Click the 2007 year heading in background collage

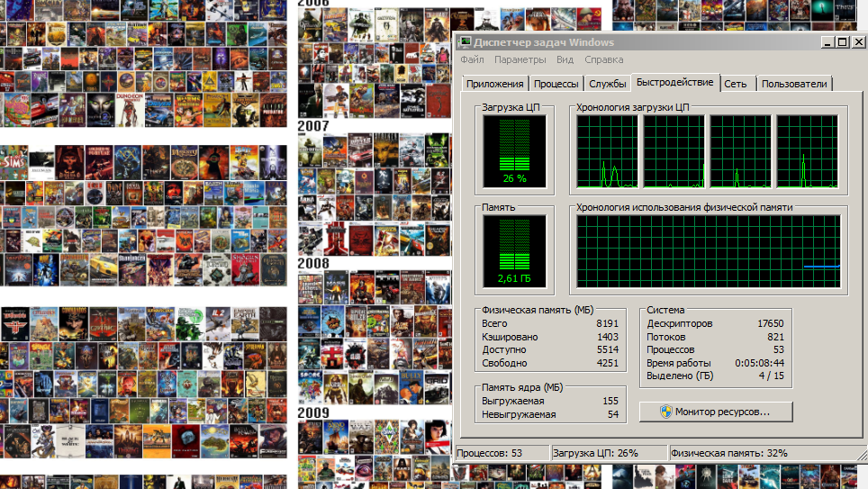(313, 126)
